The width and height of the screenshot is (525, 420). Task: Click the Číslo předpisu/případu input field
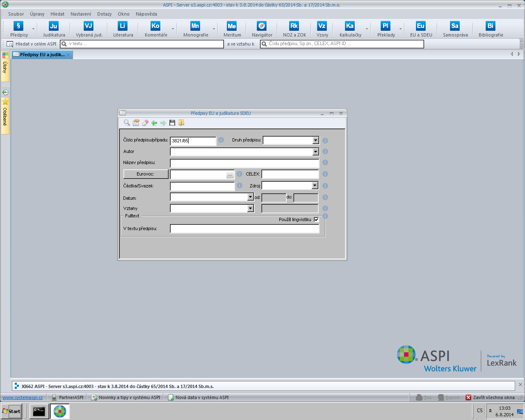[193, 141]
